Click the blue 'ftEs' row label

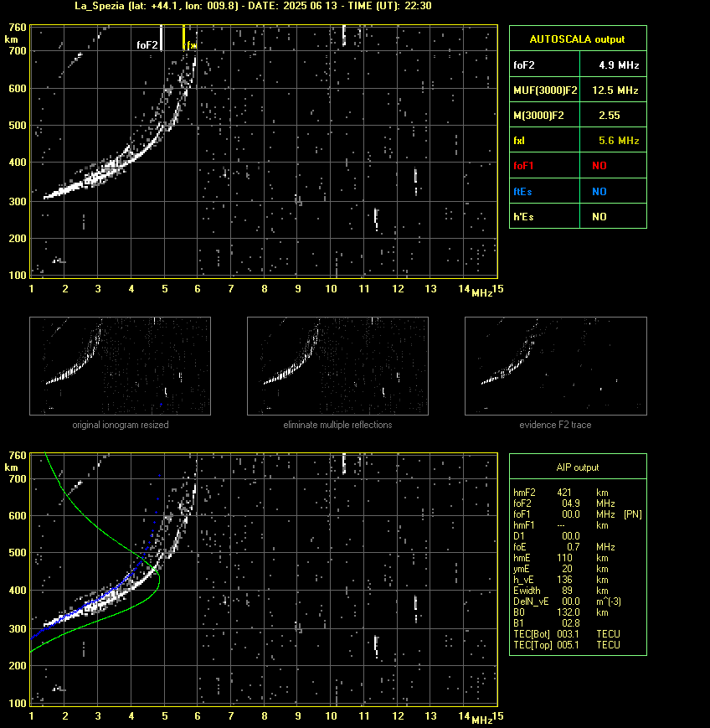pos(522,191)
